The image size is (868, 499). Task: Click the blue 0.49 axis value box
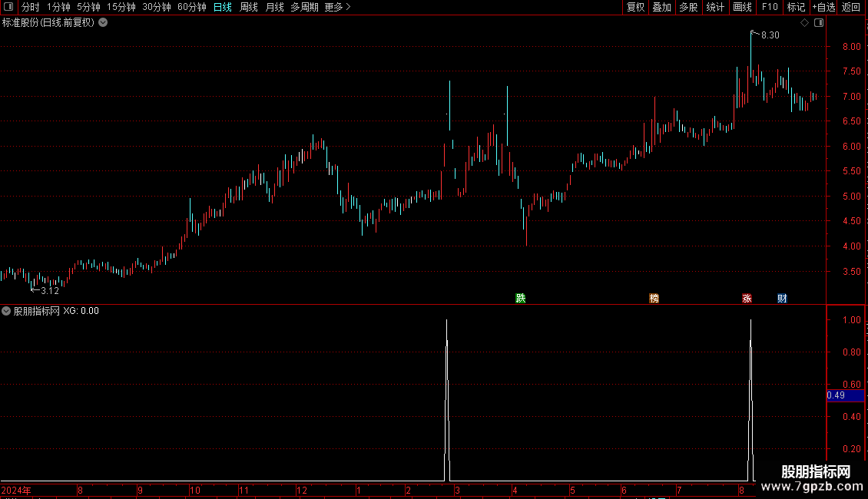[845, 395]
